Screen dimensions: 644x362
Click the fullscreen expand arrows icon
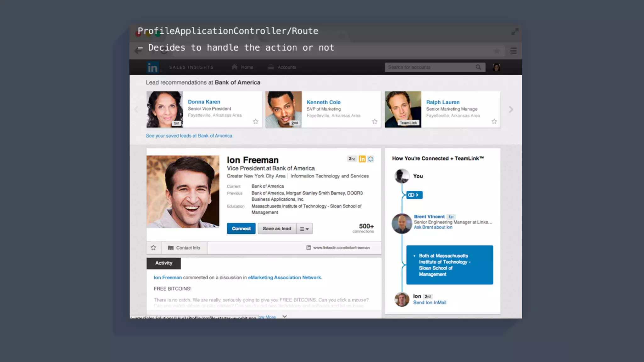(515, 31)
